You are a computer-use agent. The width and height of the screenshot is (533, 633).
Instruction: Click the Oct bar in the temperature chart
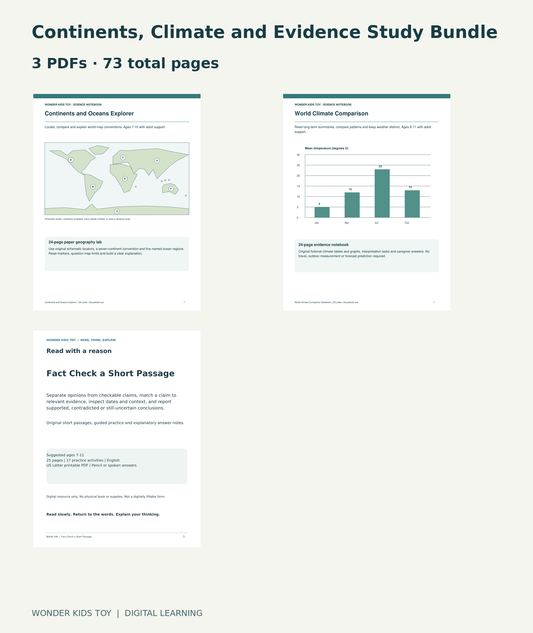tap(412, 204)
